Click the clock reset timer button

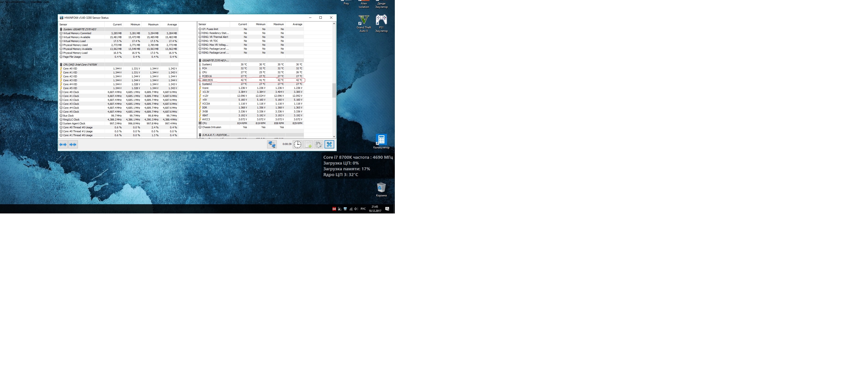click(x=297, y=144)
